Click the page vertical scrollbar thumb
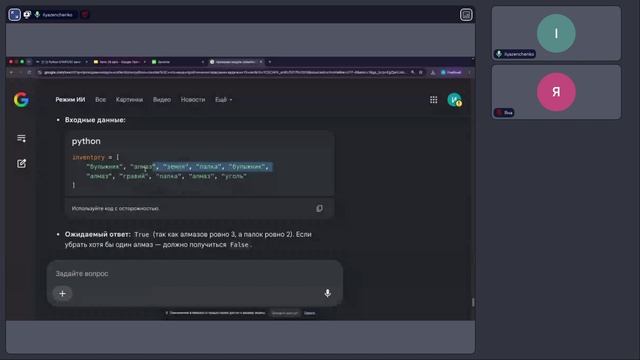Viewport: 640px width, 360px height. [x=473, y=302]
